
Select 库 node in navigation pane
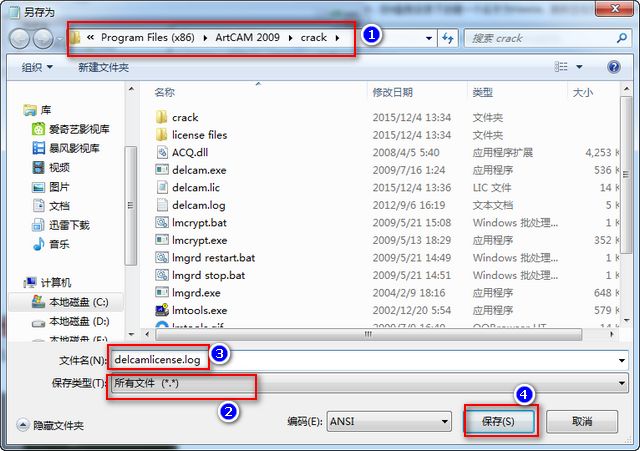37,110
